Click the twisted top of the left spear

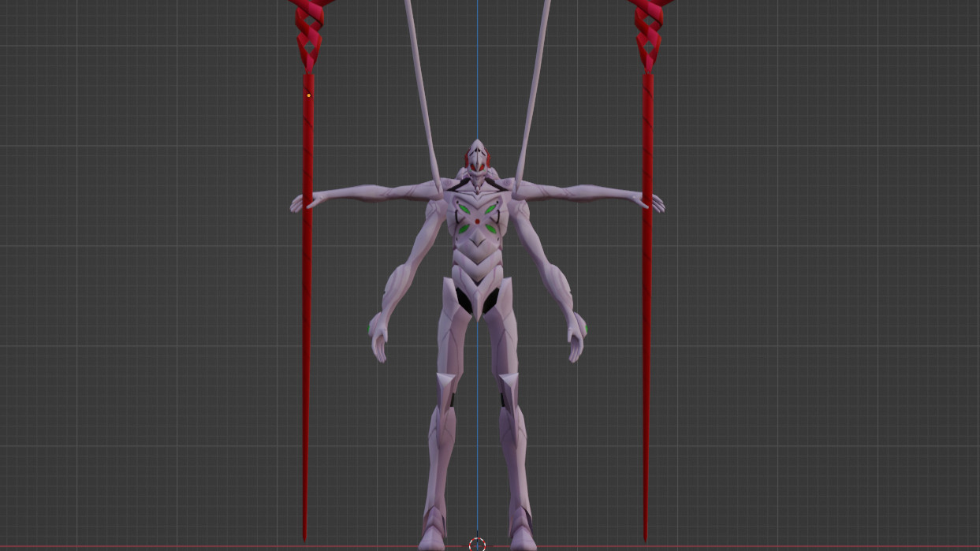click(309, 32)
